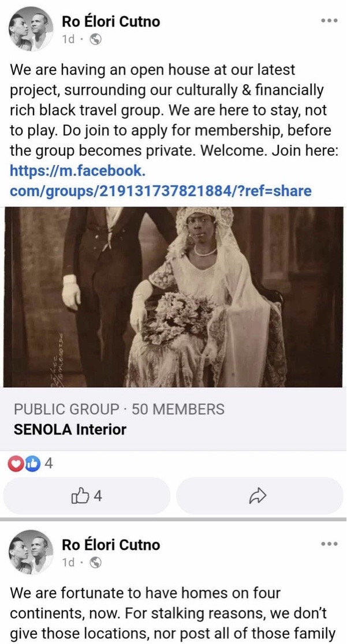The height and width of the screenshot is (644, 347).
Task: Click the Public Group 50 Members label
Action: 120,409
